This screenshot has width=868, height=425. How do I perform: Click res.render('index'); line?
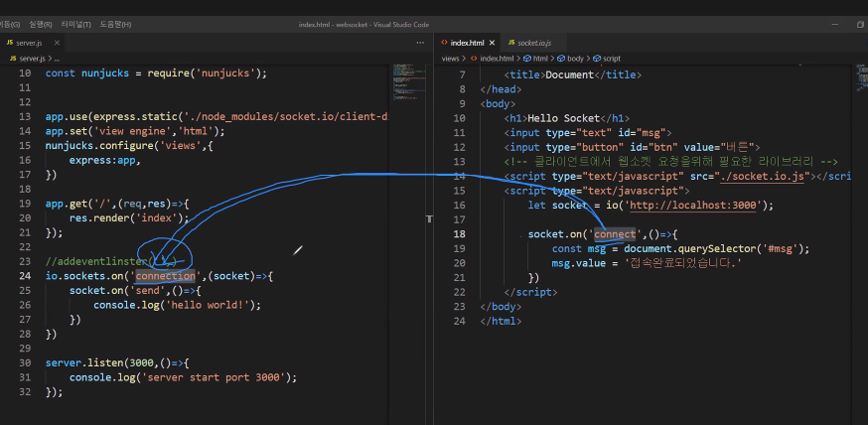point(129,218)
